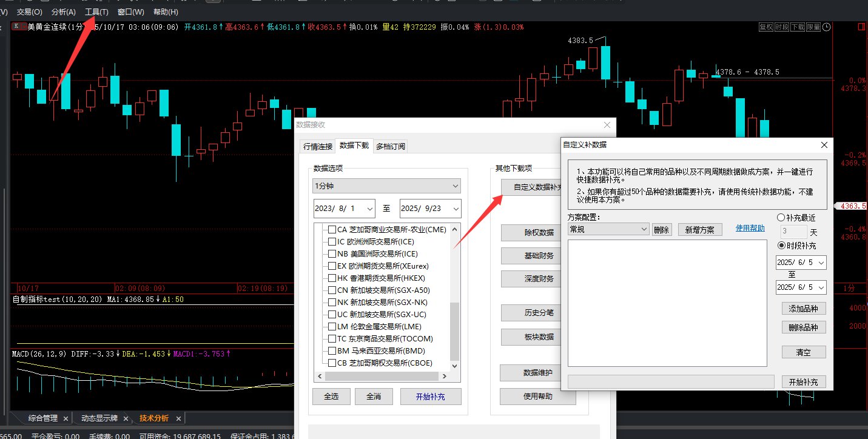This screenshot has height=439, width=868.
Task: Switch to the 多档订阅 tab
Action: click(390, 146)
